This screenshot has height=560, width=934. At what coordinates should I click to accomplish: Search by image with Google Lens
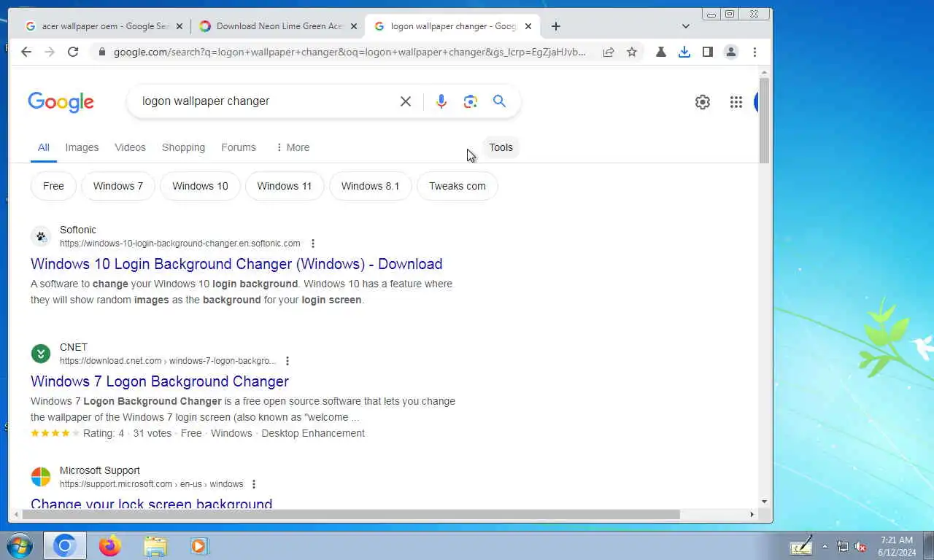click(x=471, y=101)
